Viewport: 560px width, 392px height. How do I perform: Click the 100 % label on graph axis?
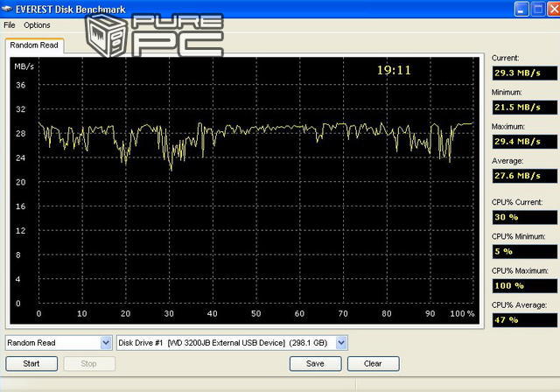462,313
